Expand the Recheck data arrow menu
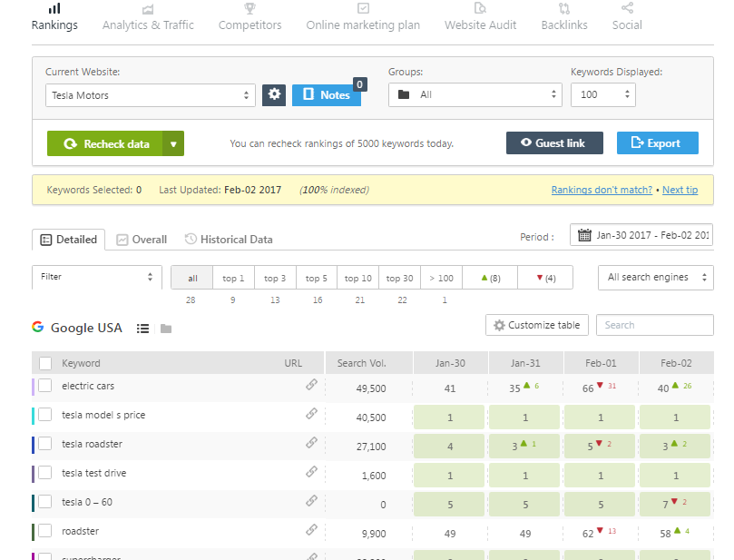This screenshot has width=734, height=560. (x=173, y=143)
